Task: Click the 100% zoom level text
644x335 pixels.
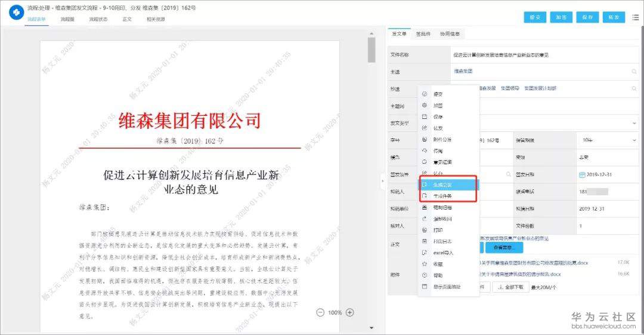Action: (x=335, y=313)
